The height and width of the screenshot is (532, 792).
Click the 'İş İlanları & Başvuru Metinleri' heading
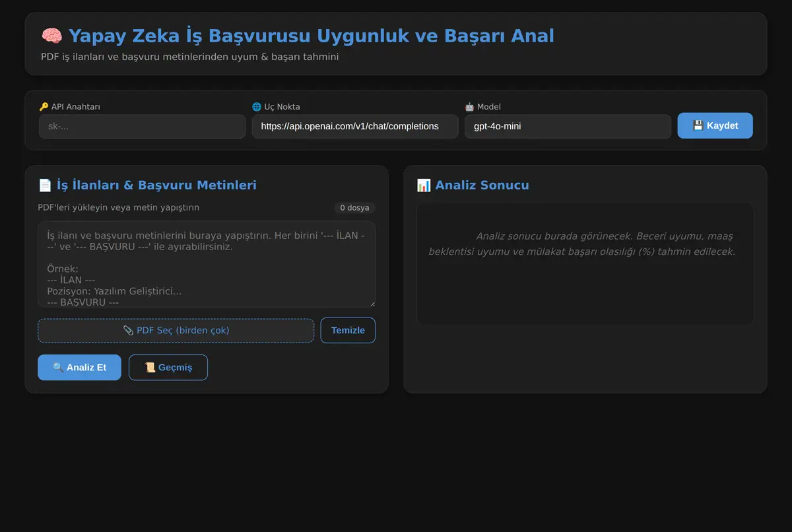[147, 185]
